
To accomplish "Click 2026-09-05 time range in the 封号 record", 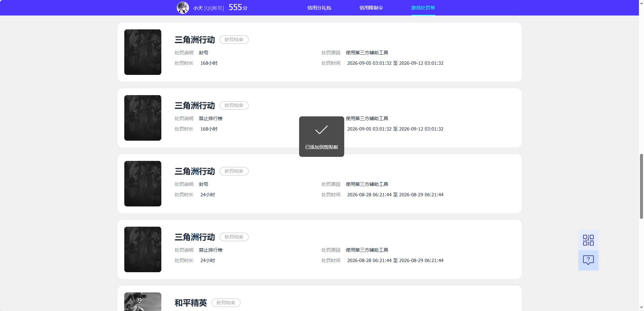I will [x=395, y=63].
